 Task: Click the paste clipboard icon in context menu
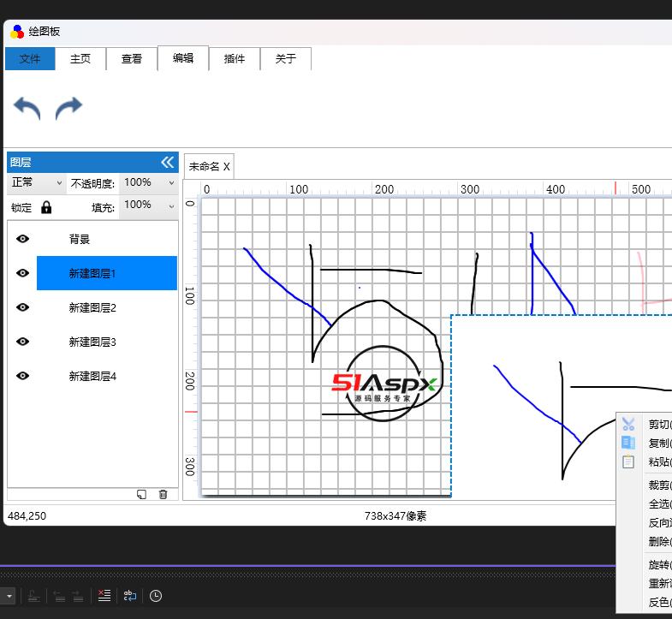[x=628, y=461]
